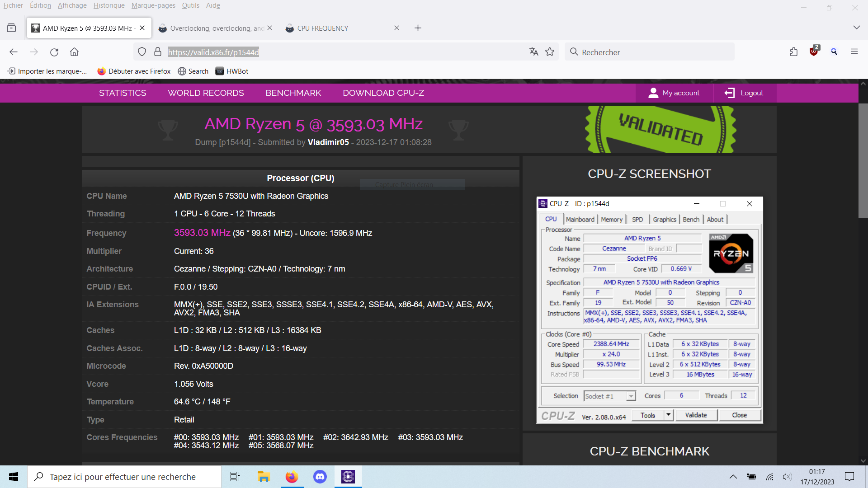Image resolution: width=868 pixels, height=488 pixels.
Task: Click the taskbar clock and date
Action: tap(817, 477)
